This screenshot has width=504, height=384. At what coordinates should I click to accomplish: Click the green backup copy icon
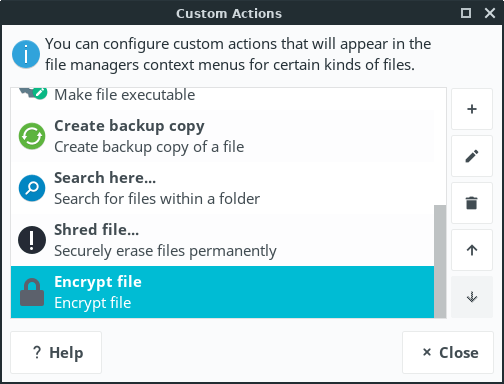(32, 136)
